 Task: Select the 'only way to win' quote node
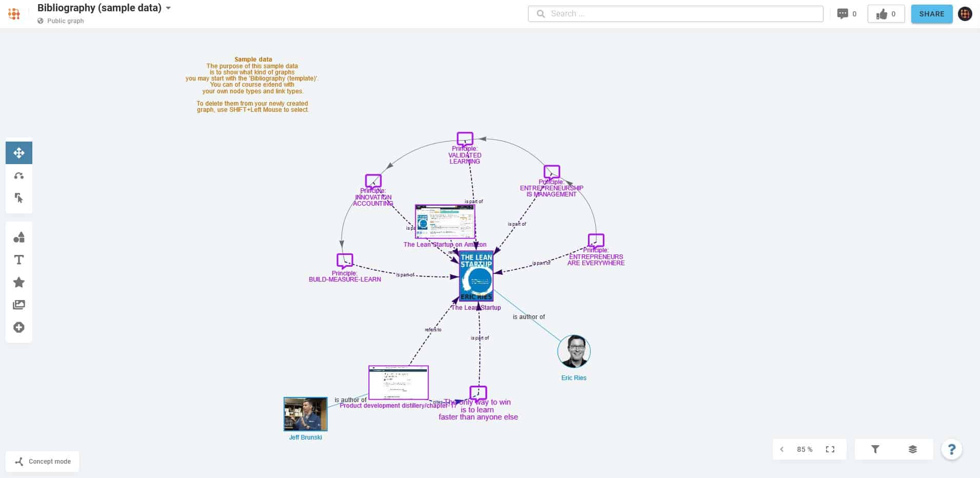(478, 393)
